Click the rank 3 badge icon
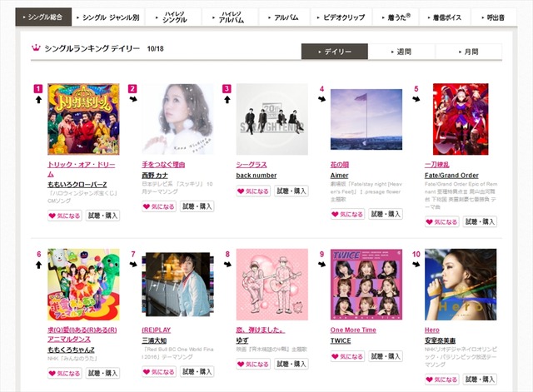This screenshot has height=392, width=533. click(227, 89)
